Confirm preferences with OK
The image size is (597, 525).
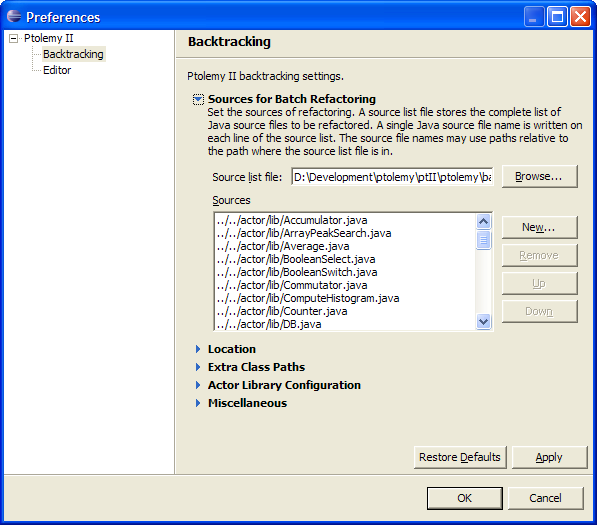click(x=465, y=498)
